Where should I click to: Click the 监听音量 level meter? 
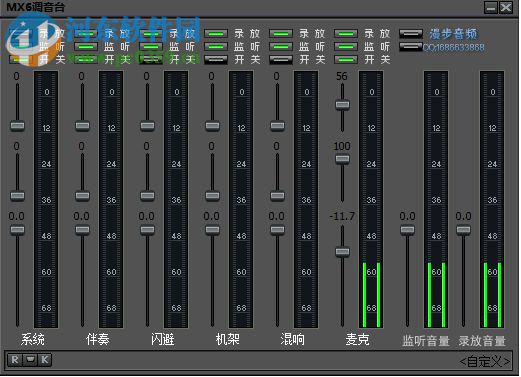pos(436,199)
